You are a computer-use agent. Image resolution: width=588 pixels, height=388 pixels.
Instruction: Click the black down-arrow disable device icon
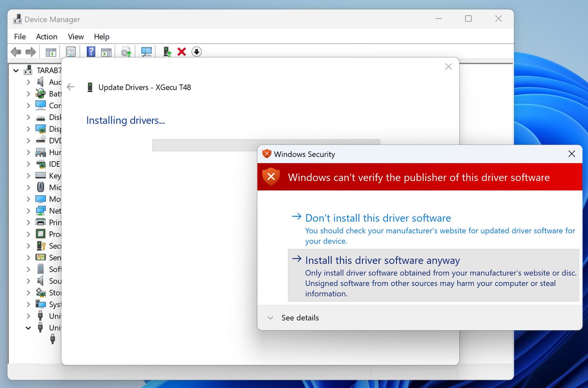point(196,51)
